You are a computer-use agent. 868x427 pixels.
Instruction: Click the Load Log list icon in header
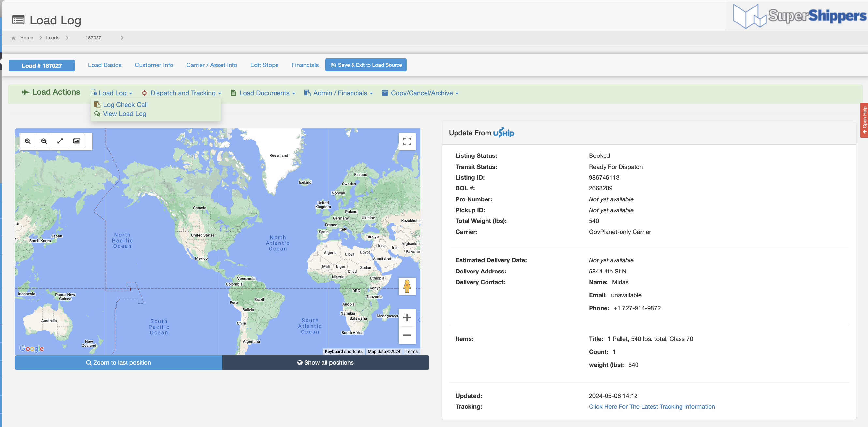[18, 20]
